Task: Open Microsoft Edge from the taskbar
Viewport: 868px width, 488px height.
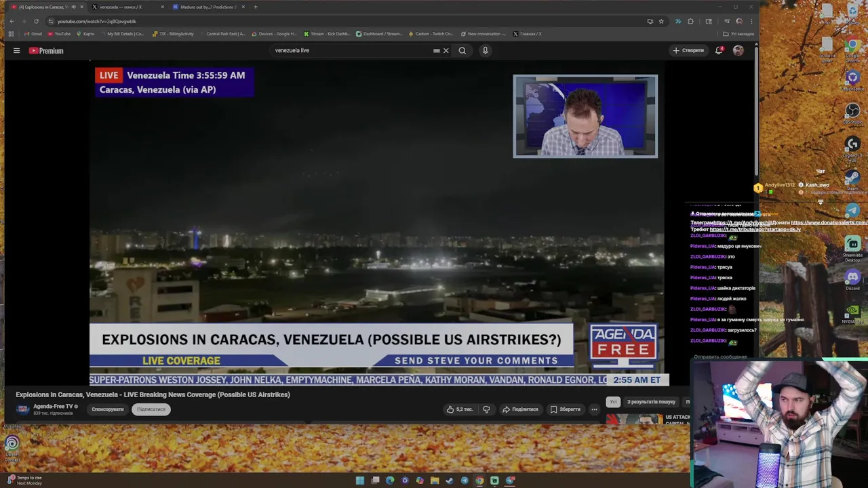Action: click(390, 481)
